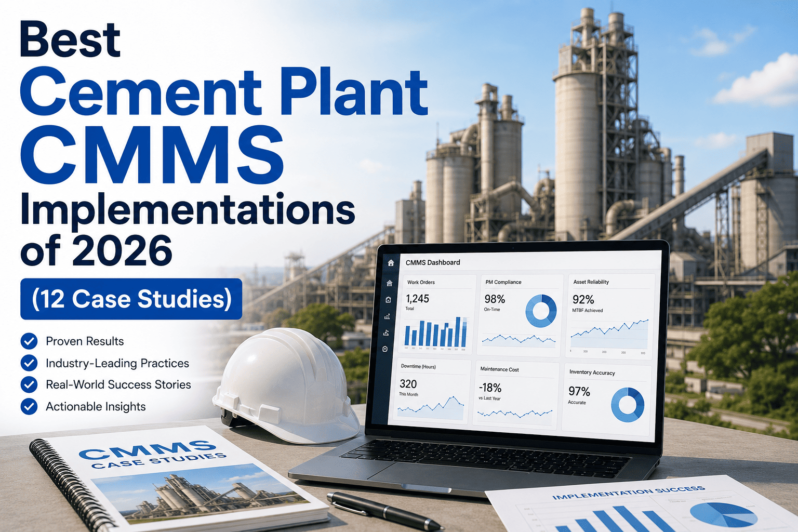This screenshot has width=798, height=532.
Task: Click the Industry-Leading Practices text
Action: pos(117,363)
